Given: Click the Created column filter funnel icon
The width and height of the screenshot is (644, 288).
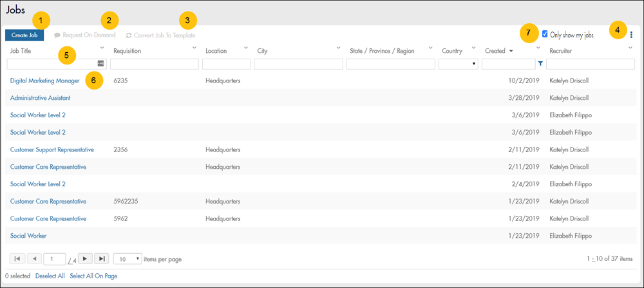Looking at the screenshot, I should (x=540, y=64).
